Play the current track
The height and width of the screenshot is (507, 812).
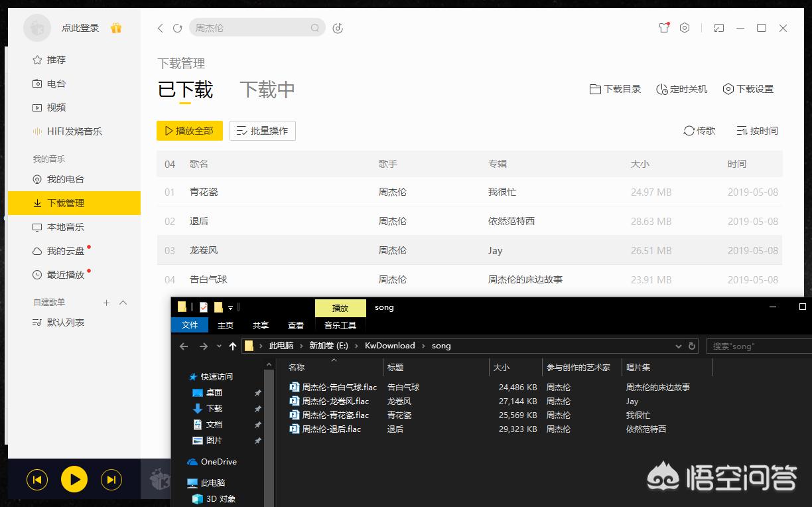74,479
